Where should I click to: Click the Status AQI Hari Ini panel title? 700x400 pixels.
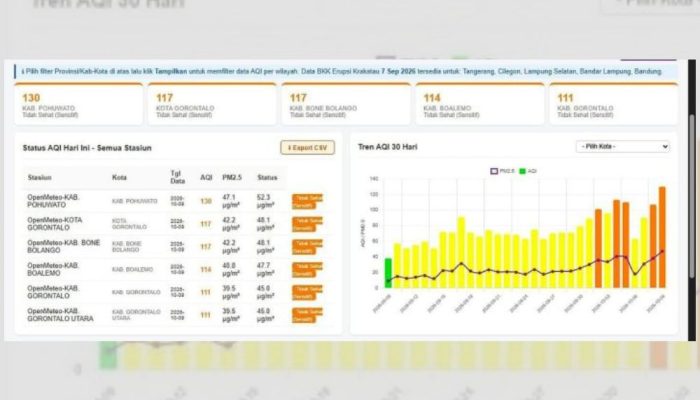(x=87, y=148)
